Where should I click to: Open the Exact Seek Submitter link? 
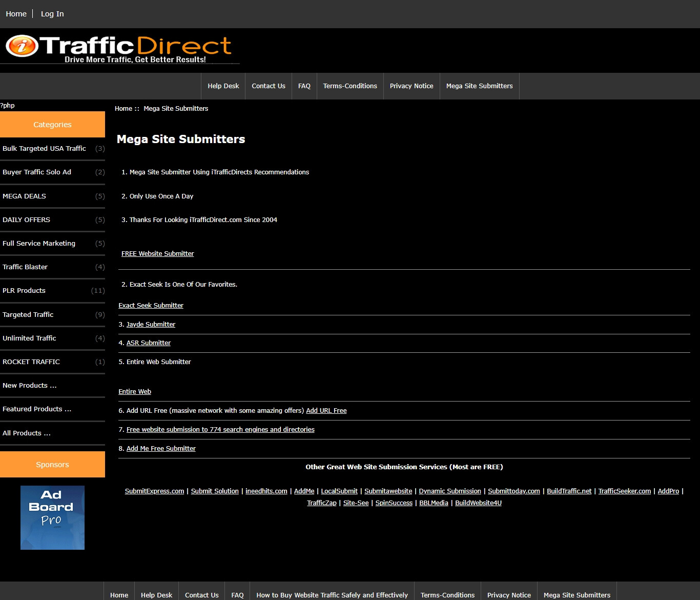coord(151,306)
